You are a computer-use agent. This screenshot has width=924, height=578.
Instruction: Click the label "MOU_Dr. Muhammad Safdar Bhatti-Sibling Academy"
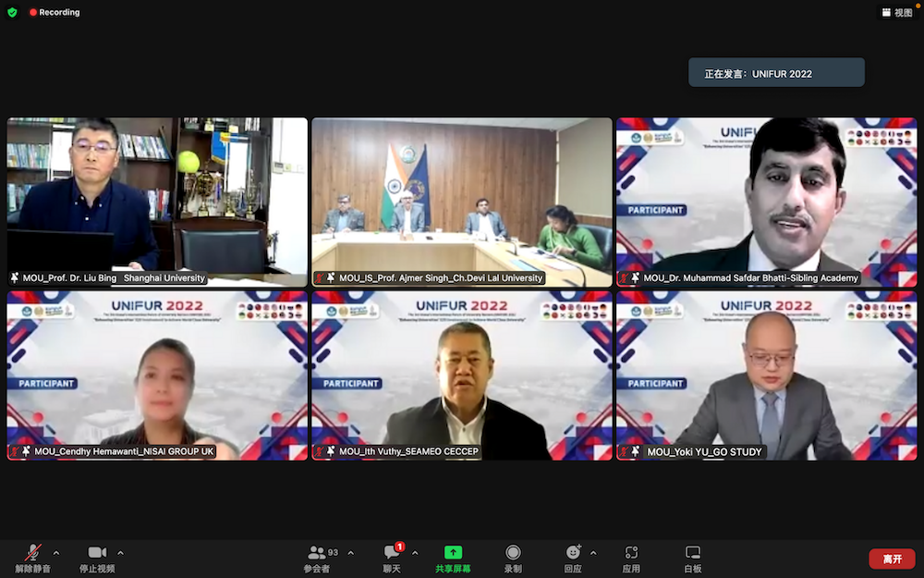(x=750, y=277)
